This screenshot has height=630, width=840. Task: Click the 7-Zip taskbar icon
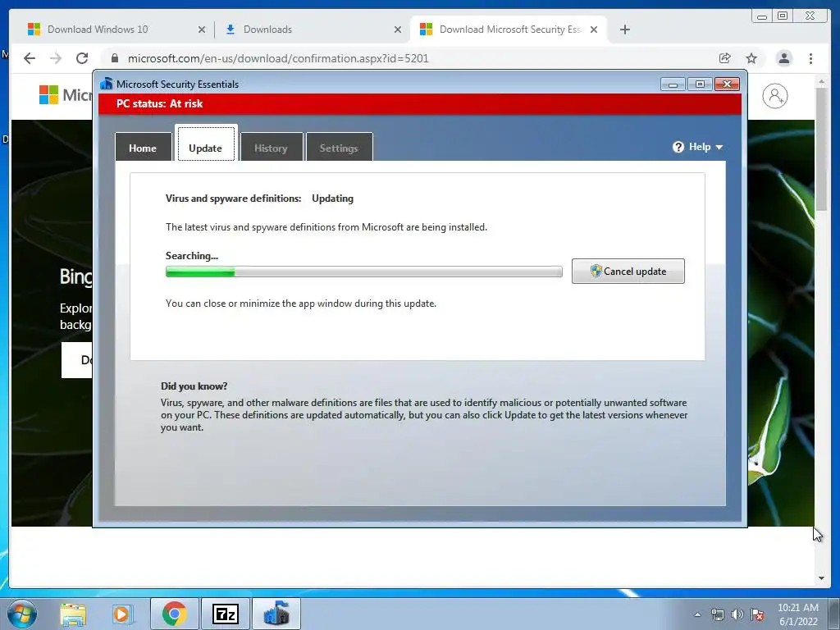(225, 614)
